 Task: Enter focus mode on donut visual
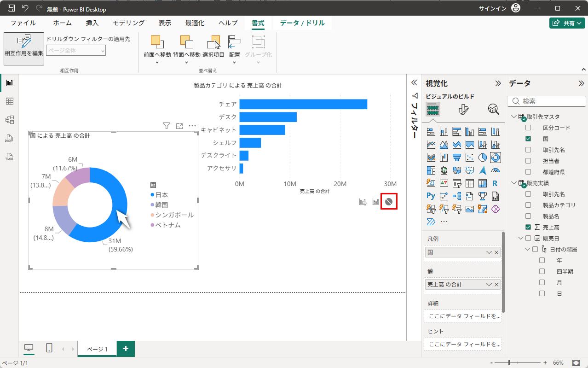(x=179, y=126)
